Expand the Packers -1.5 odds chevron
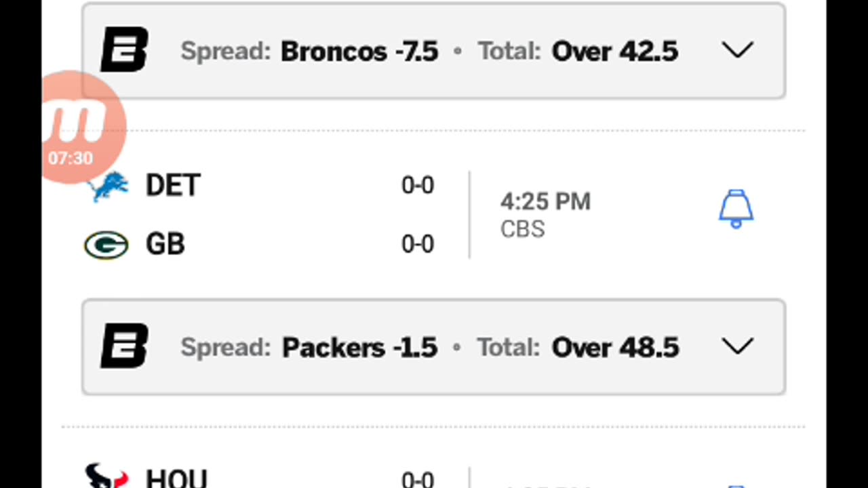868x488 pixels. click(x=737, y=346)
